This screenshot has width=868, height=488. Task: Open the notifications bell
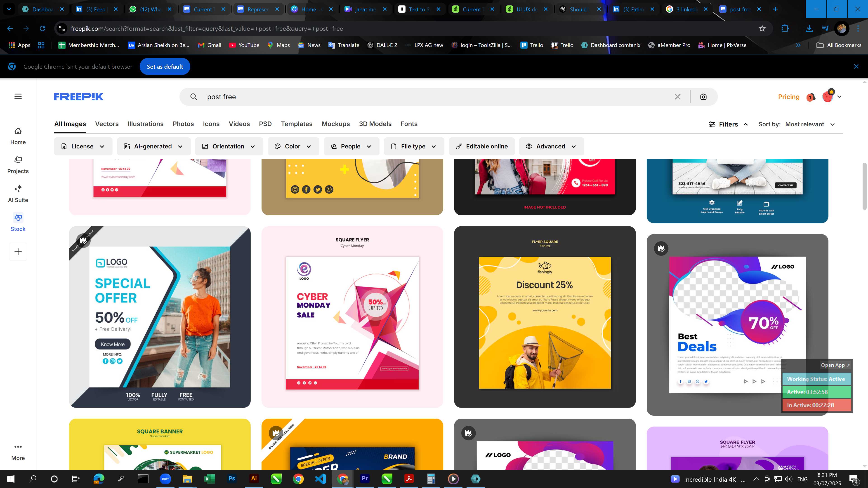coord(811,97)
